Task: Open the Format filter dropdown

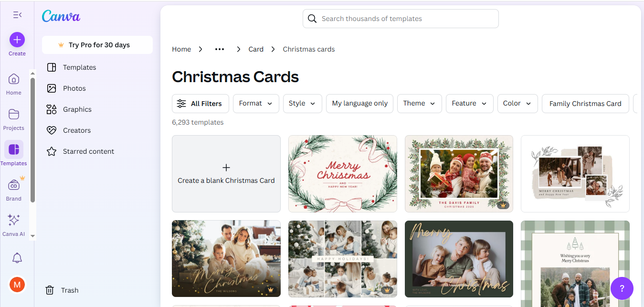Action: point(256,103)
